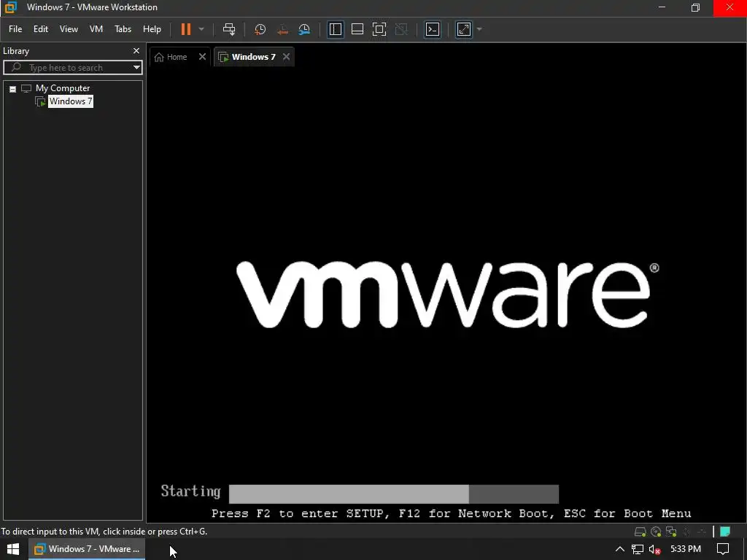Open the File menu
747x560 pixels.
15,29
